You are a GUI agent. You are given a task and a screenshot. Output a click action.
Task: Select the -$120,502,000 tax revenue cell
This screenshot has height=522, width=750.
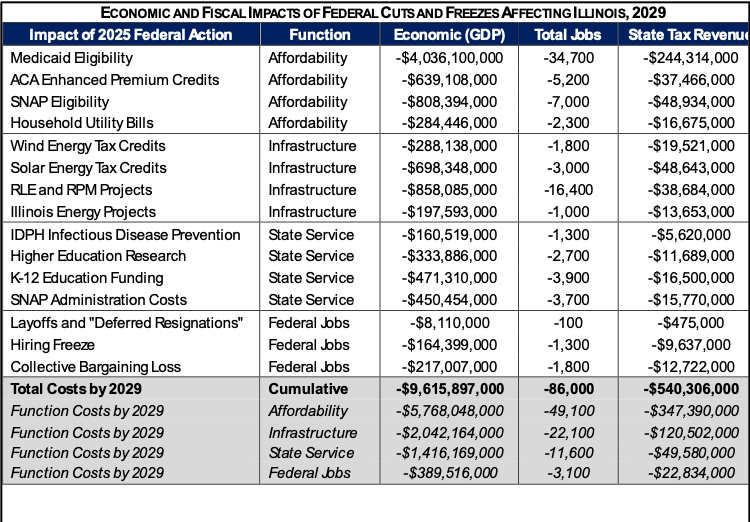click(x=683, y=433)
